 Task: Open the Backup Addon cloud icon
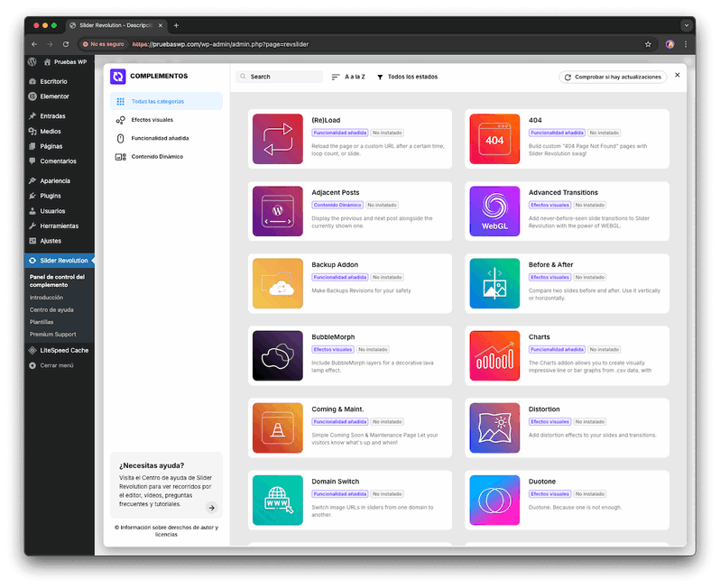[277, 283]
